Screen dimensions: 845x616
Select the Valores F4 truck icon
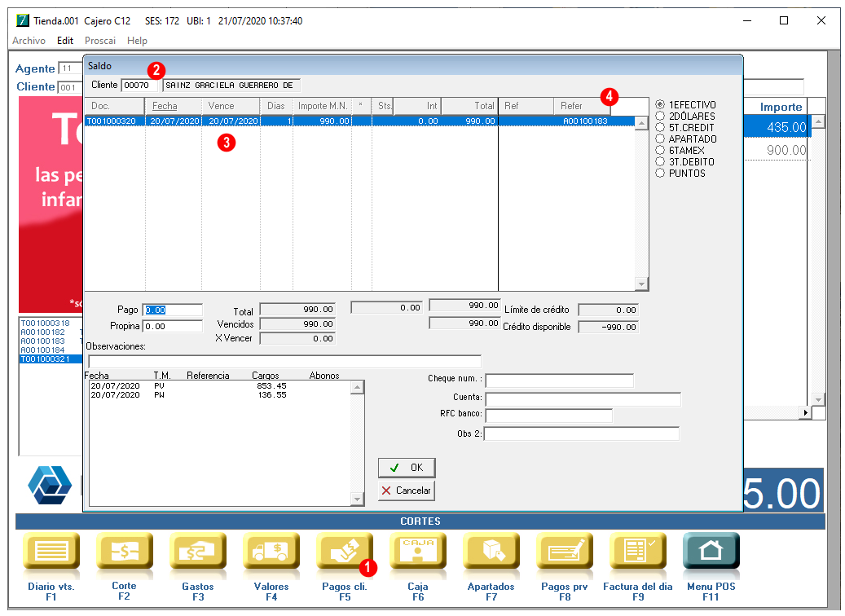(271, 552)
